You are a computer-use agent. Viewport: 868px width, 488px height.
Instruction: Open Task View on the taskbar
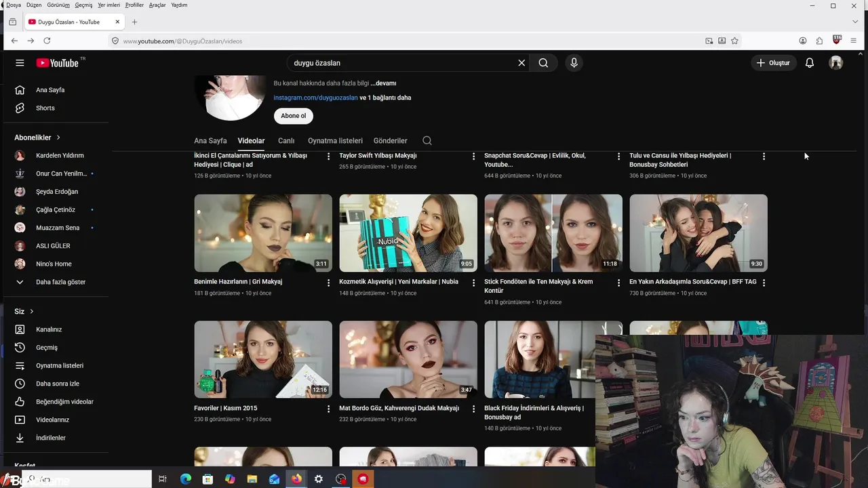163,479
